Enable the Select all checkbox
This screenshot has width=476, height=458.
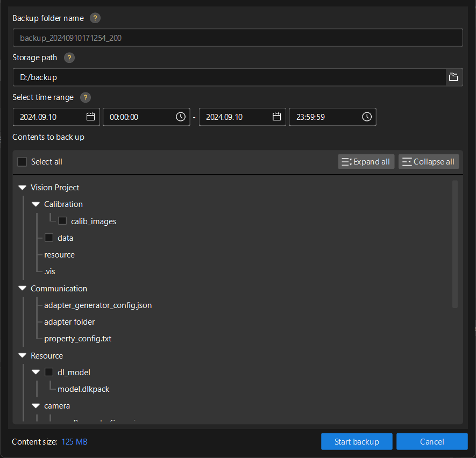click(20, 161)
